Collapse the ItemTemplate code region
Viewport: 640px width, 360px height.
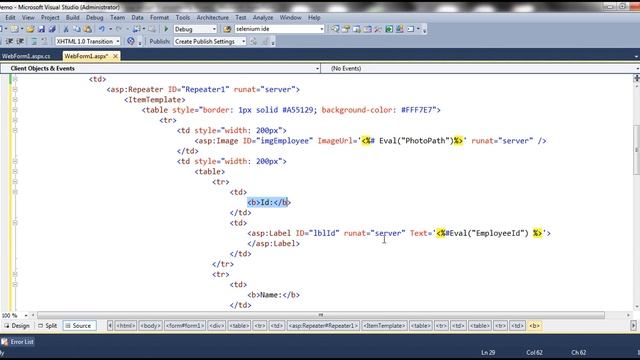point(15,100)
